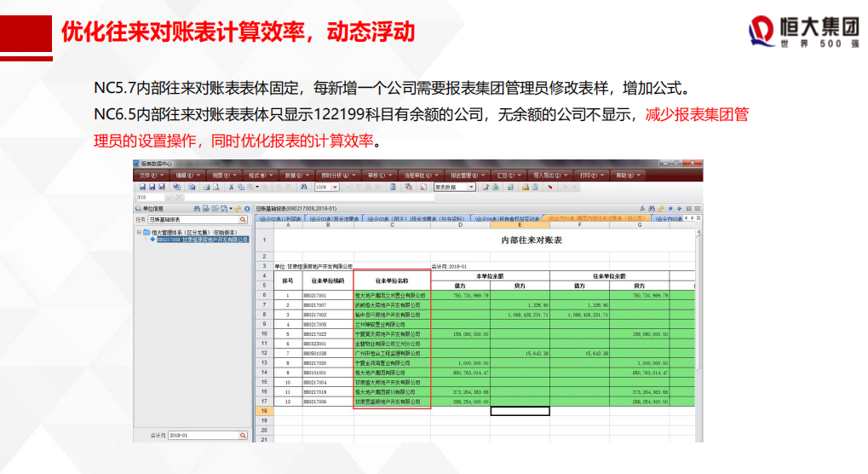Click the print preview icon in toolbar

216,188
